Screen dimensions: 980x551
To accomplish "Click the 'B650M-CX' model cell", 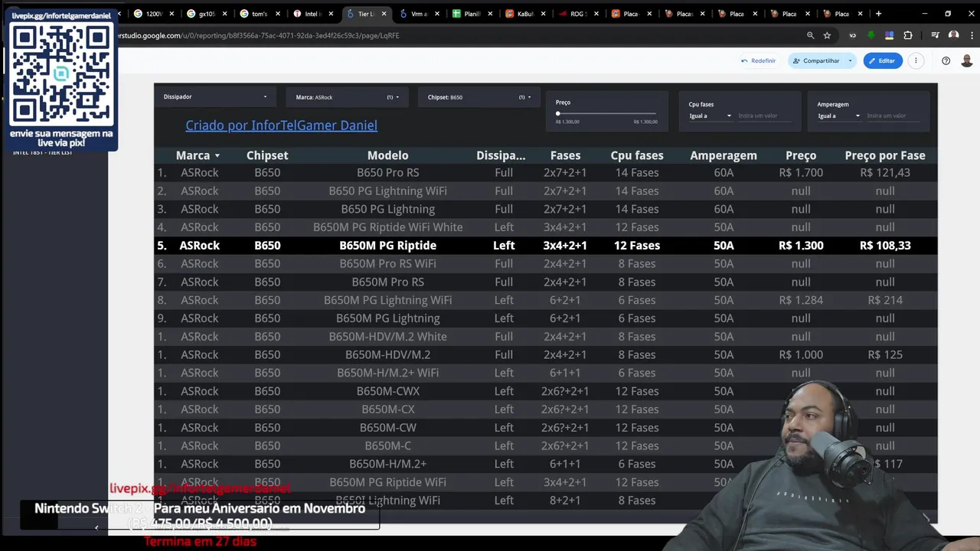I will pos(387,409).
